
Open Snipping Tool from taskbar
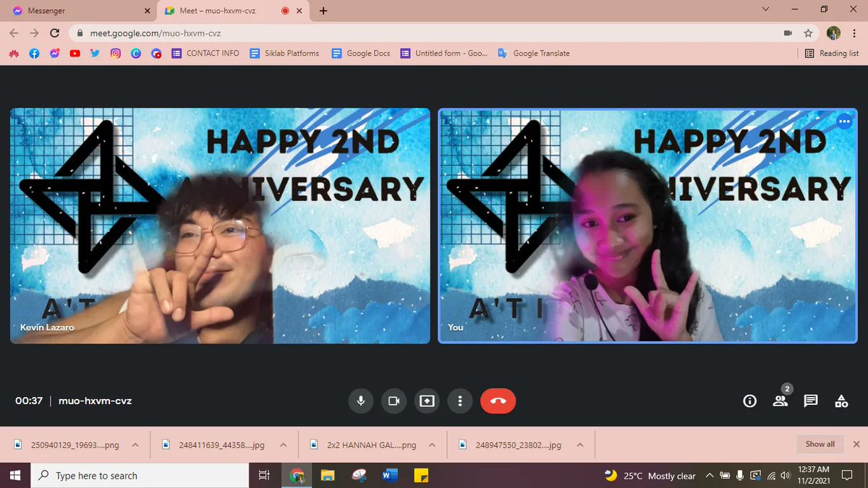pyautogui.click(x=359, y=475)
